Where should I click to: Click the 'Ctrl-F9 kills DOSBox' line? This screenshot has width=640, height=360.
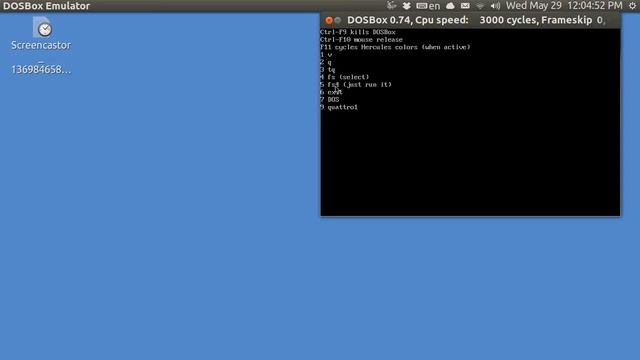(358, 32)
